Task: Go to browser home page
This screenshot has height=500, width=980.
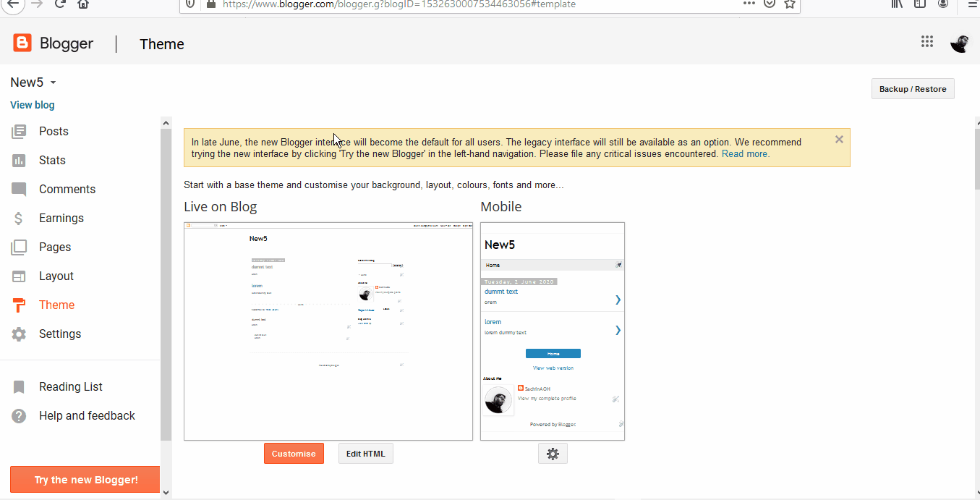Action: (83, 4)
